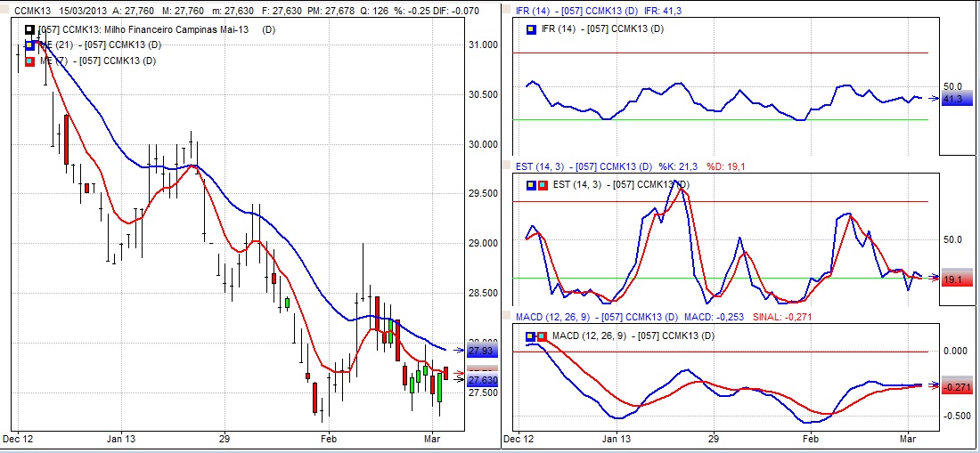
Task: Click the red ME (7) moving average legend icon
Action: 29,61
